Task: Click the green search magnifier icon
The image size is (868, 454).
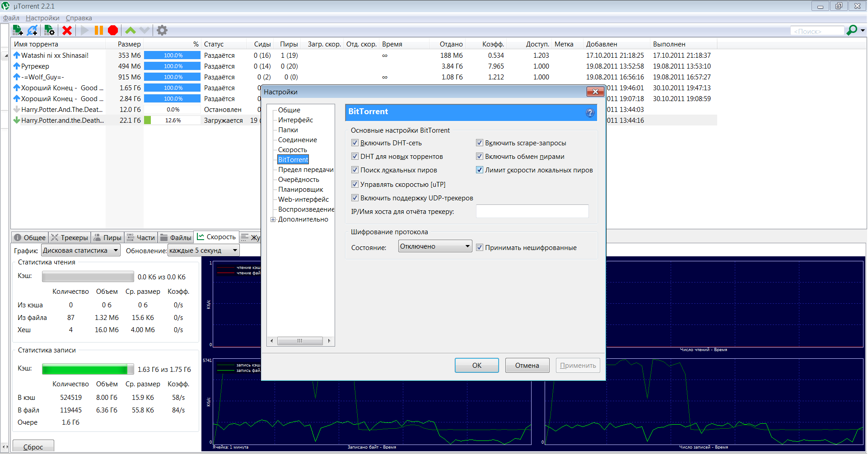Action: (852, 30)
